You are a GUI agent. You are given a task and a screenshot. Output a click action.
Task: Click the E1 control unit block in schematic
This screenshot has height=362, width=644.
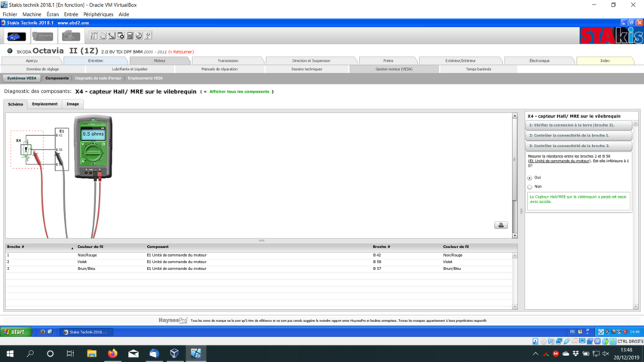tap(62, 149)
